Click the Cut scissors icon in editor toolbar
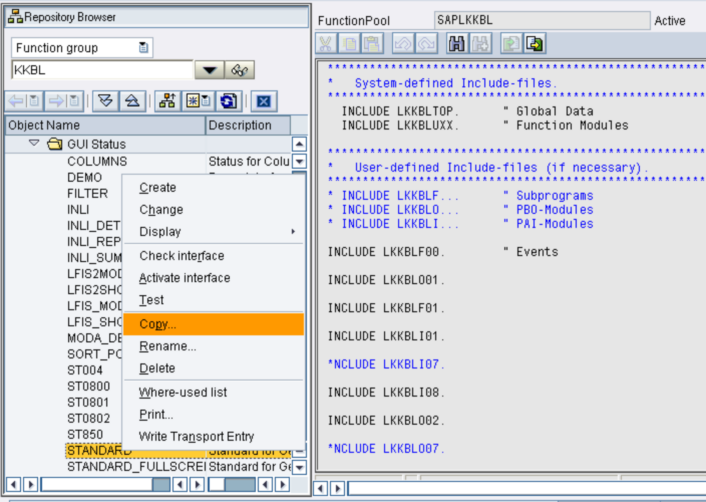Viewport: 706px width, 502px height. pos(327,44)
